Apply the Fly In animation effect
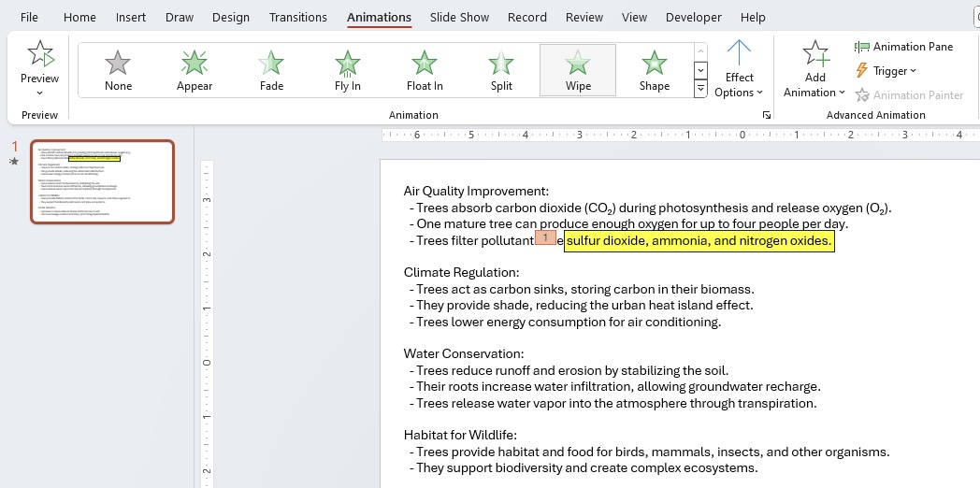This screenshot has width=980, height=488. pos(348,71)
